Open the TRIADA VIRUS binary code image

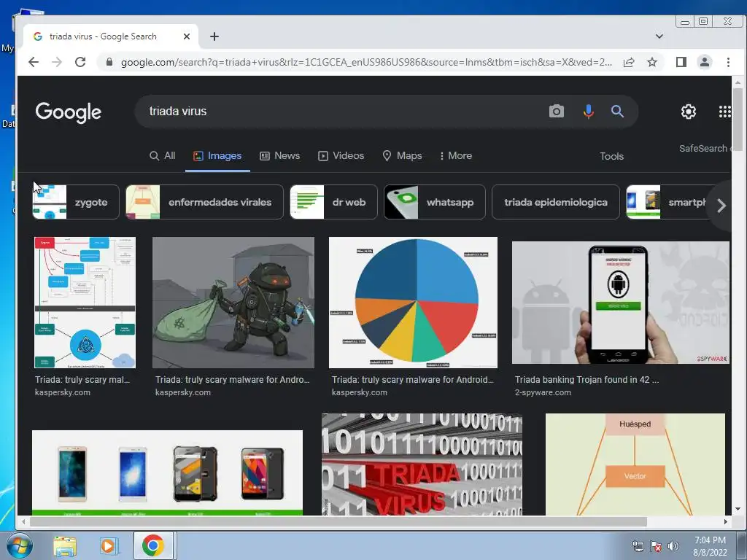(x=422, y=464)
